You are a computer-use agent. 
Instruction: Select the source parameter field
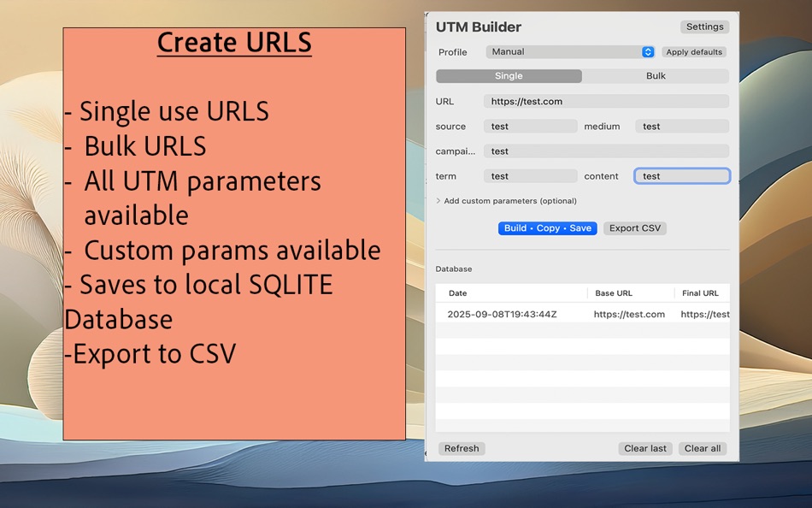point(530,126)
